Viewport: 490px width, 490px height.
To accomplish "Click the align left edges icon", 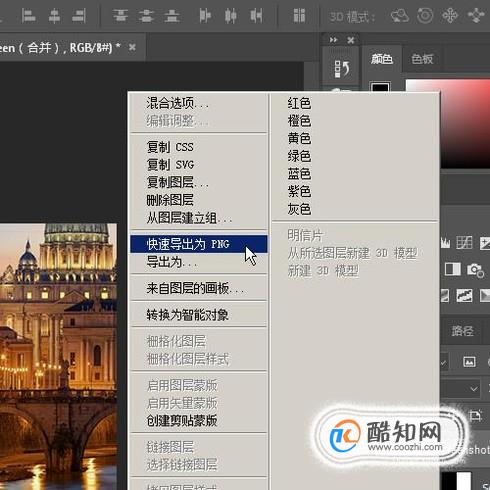I will click(x=28, y=16).
